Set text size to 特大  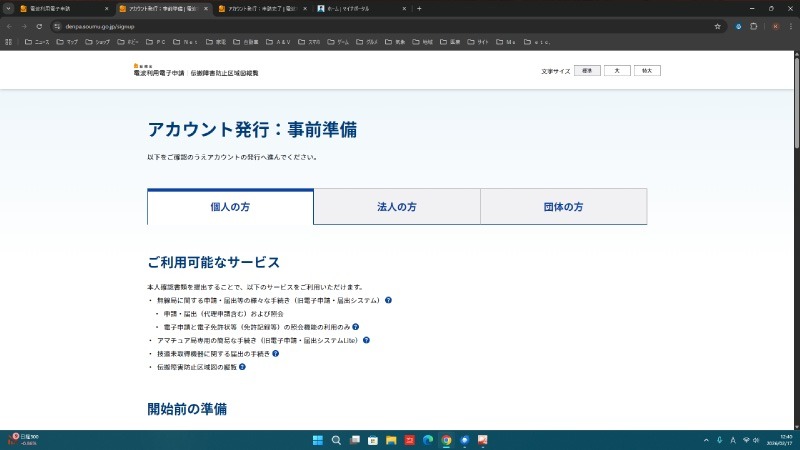648,71
